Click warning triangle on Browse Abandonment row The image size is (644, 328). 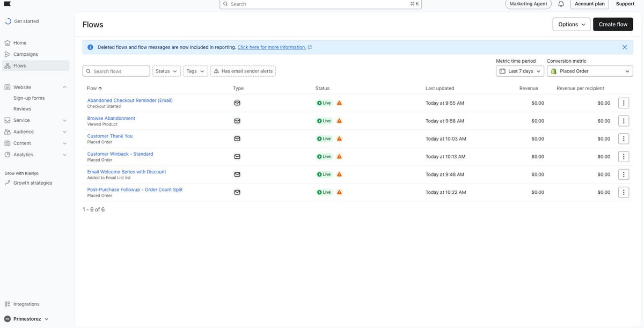[339, 121]
